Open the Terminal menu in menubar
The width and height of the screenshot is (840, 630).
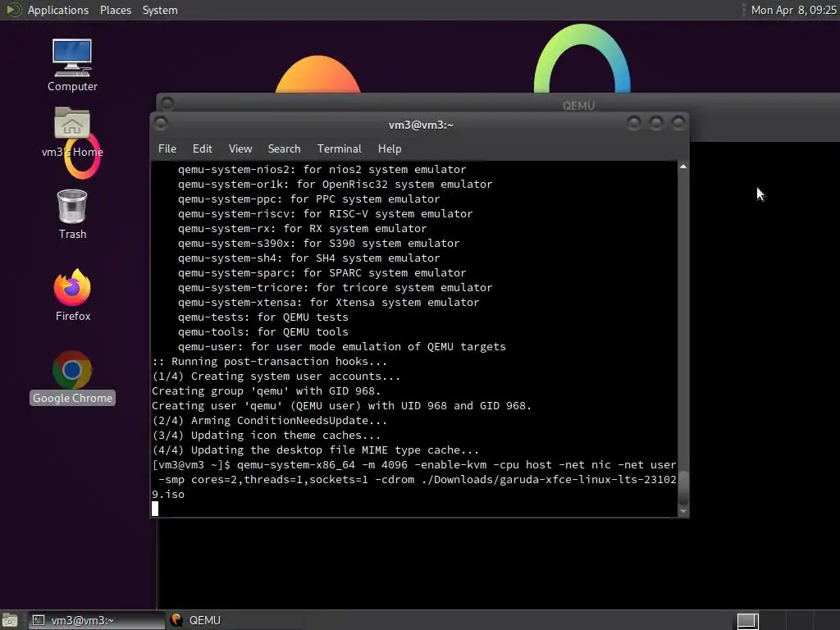pos(339,149)
